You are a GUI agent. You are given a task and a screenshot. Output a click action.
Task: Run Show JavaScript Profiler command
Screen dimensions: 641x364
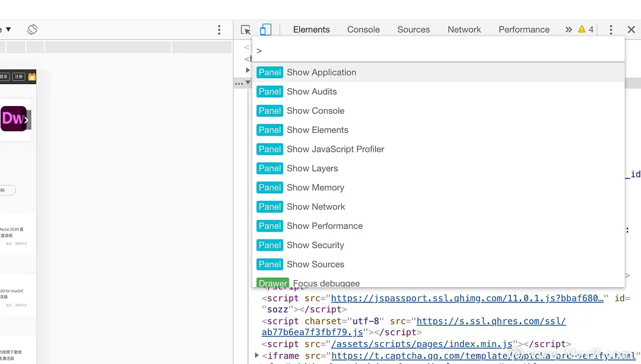[x=438, y=149]
